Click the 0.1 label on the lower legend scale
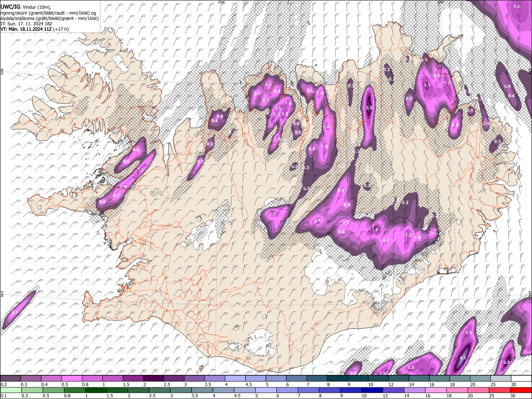The height and width of the screenshot is (399, 532). [4, 396]
